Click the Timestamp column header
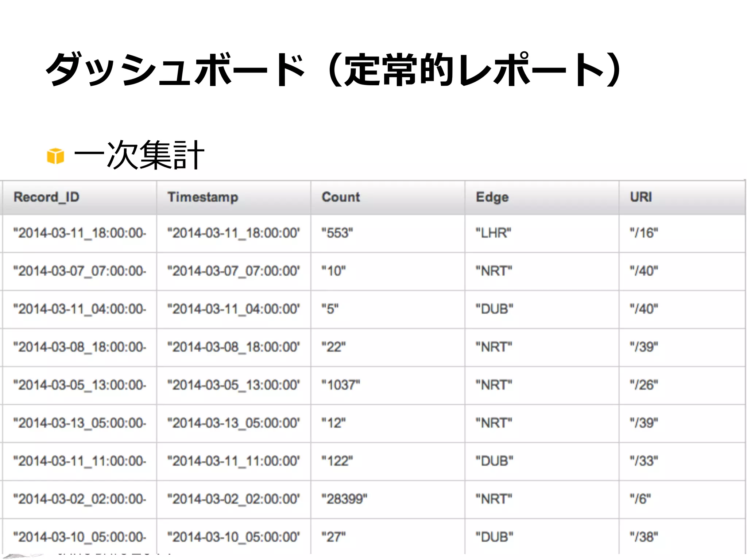The image size is (747, 560). tap(234, 197)
